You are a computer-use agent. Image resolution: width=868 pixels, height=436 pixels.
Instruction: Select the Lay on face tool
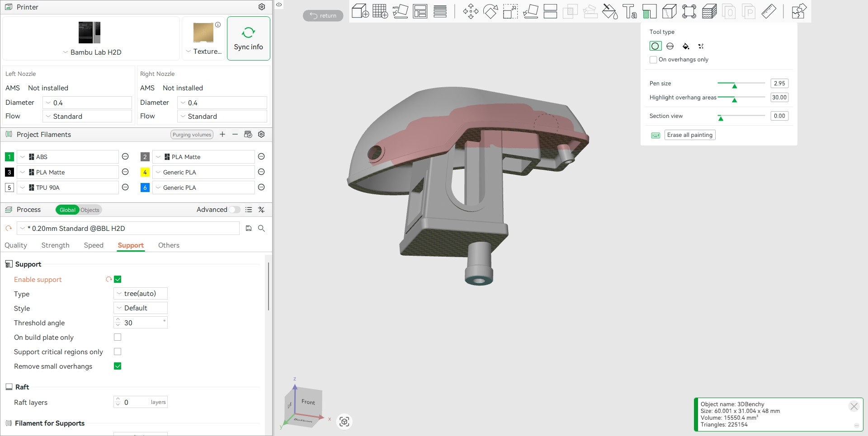pos(530,11)
